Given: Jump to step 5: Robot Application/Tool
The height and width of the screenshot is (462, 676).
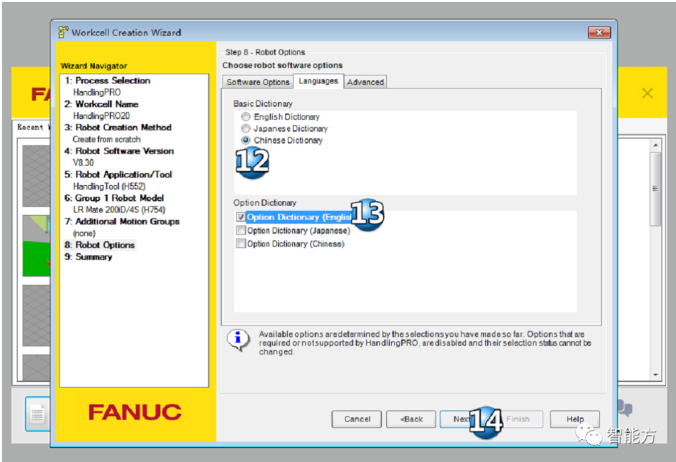Looking at the screenshot, I should tap(118, 175).
